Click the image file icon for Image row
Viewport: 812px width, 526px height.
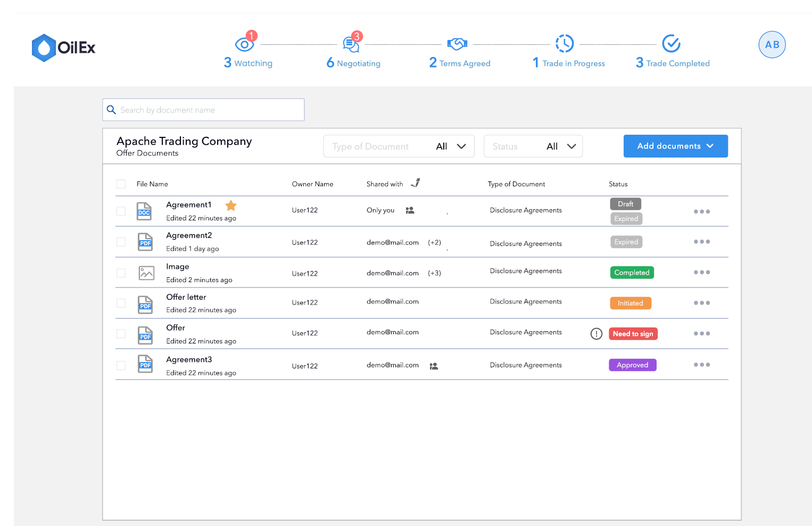click(x=146, y=273)
